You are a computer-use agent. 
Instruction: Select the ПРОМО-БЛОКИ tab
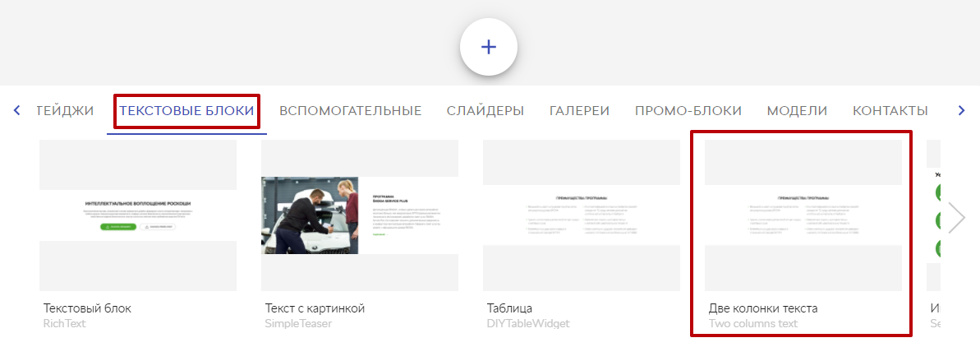[x=688, y=111]
